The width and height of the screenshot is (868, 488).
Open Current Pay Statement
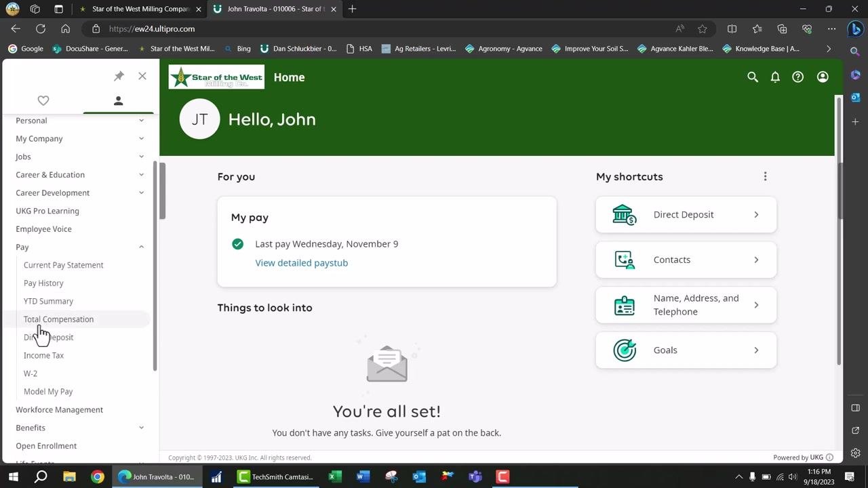click(x=64, y=265)
